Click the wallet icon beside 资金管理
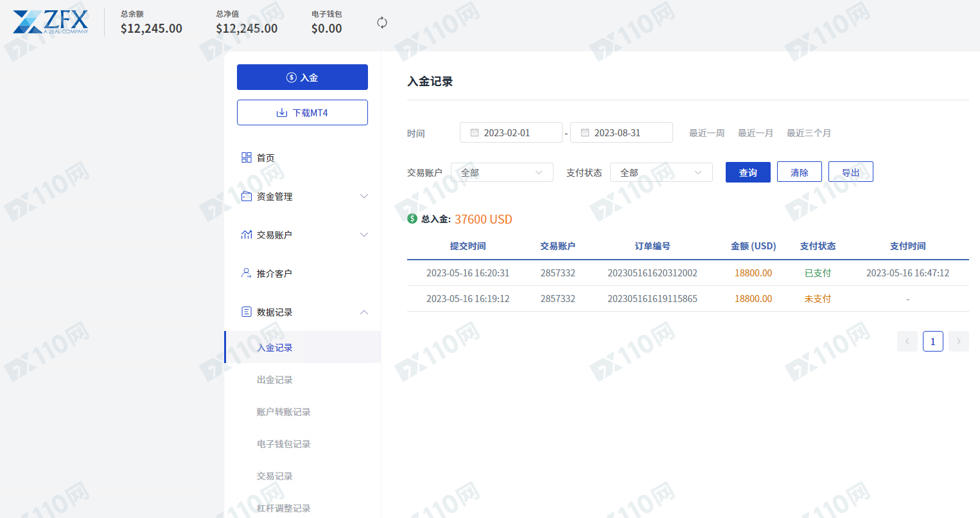 [246, 196]
